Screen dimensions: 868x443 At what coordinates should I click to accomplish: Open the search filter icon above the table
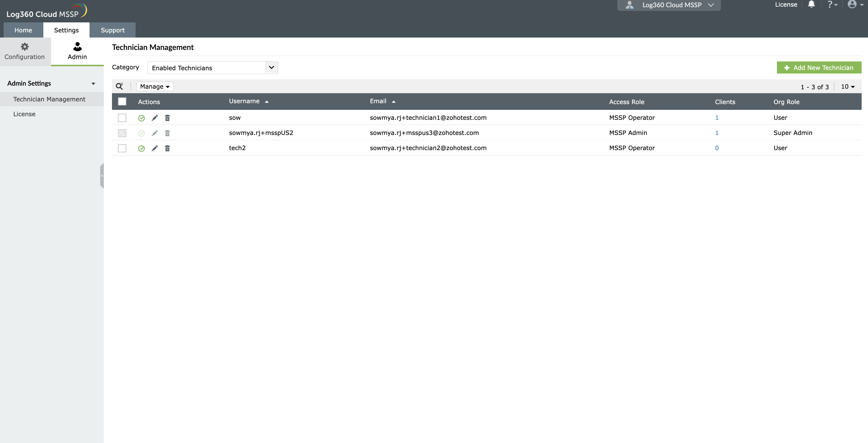pyautogui.click(x=120, y=86)
